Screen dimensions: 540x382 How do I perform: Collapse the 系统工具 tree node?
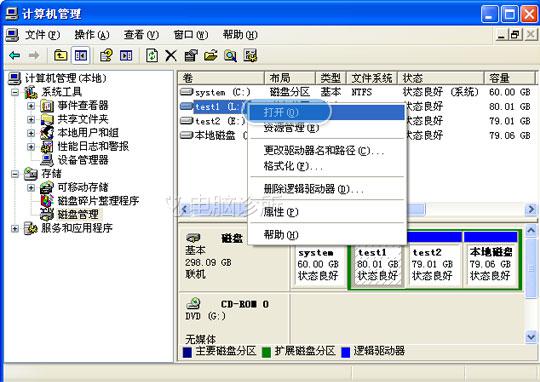point(15,92)
